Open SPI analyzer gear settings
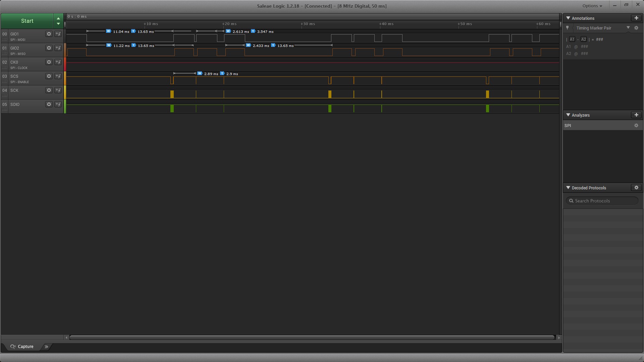Screen dimensions: 644x362 pos(636,125)
